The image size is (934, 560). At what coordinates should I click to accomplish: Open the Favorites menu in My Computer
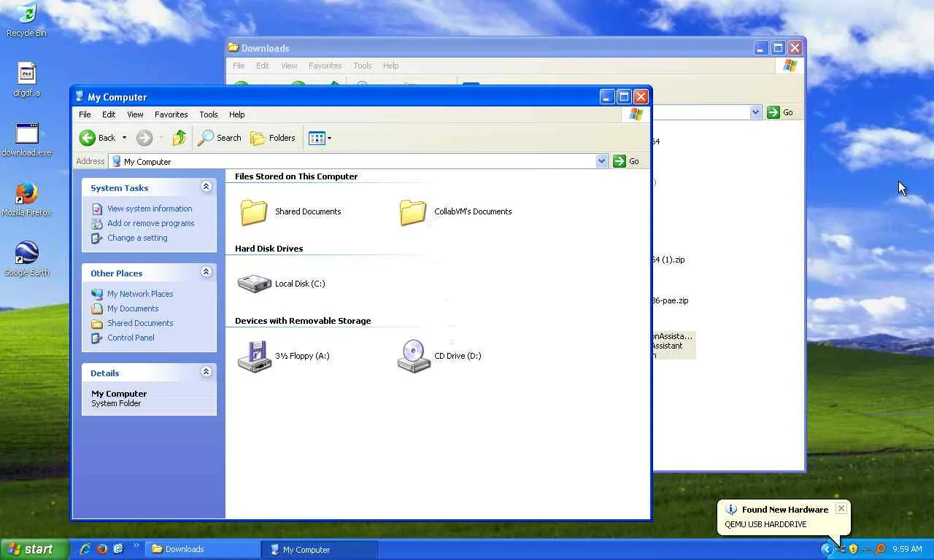[171, 114]
